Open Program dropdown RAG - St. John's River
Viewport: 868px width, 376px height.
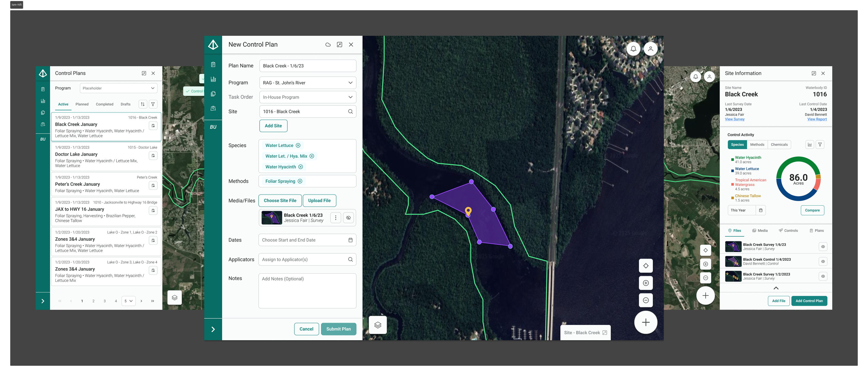pyautogui.click(x=307, y=83)
